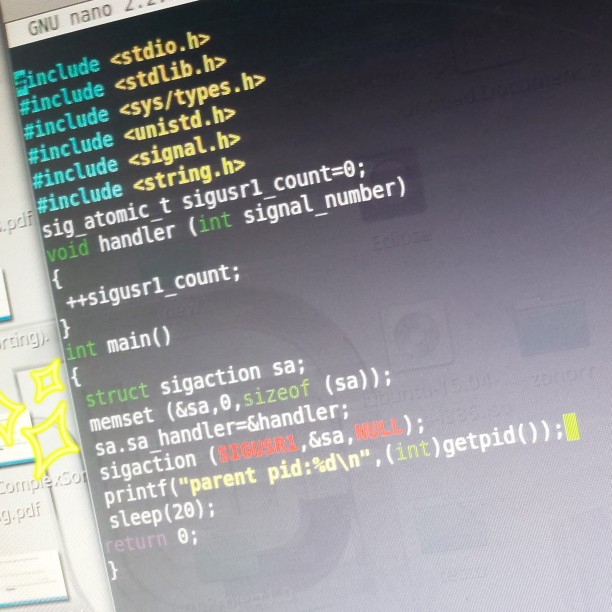The height and width of the screenshot is (612, 612).
Task: Click the red NULL keyword
Action: [x=378, y=429]
